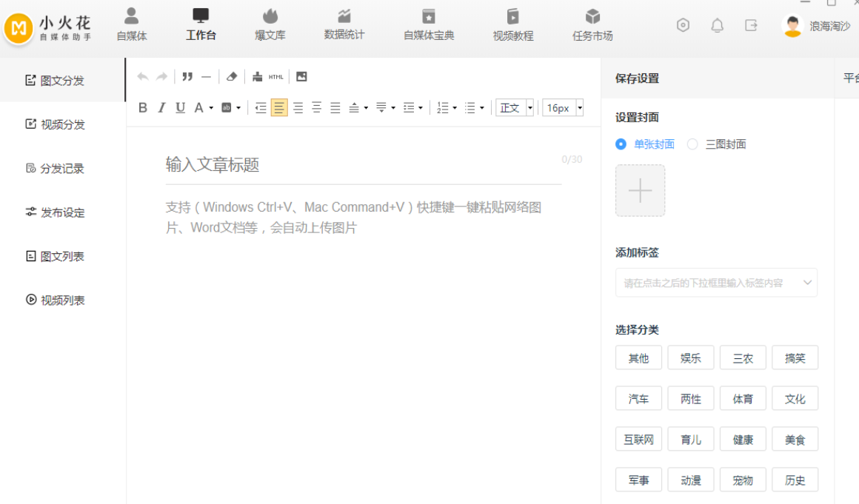Toggle bold formatting
This screenshot has width=859, height=504.
[143, 108]
